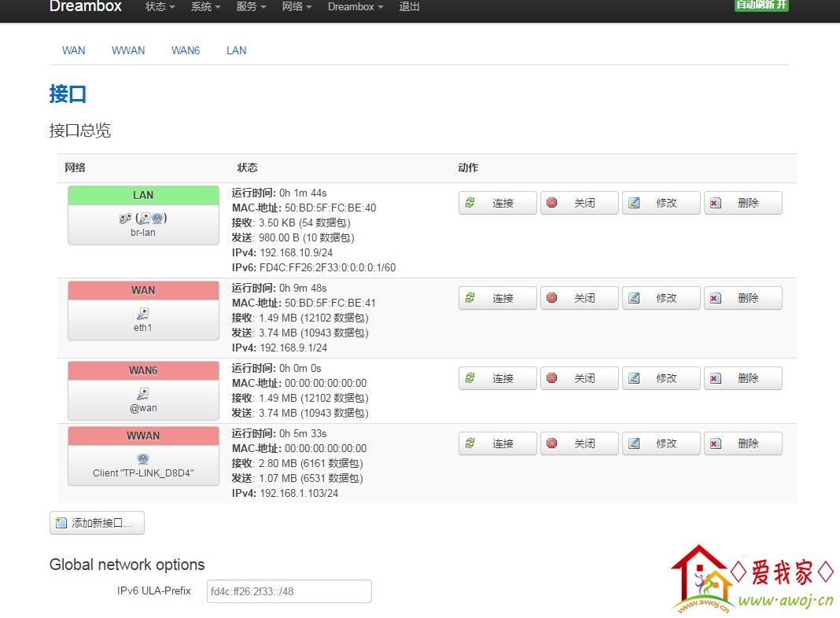The width and height of the screenshot is (840, 618).
Task: Expand the 系统 menu in navbar
Action: coord(205,6)
